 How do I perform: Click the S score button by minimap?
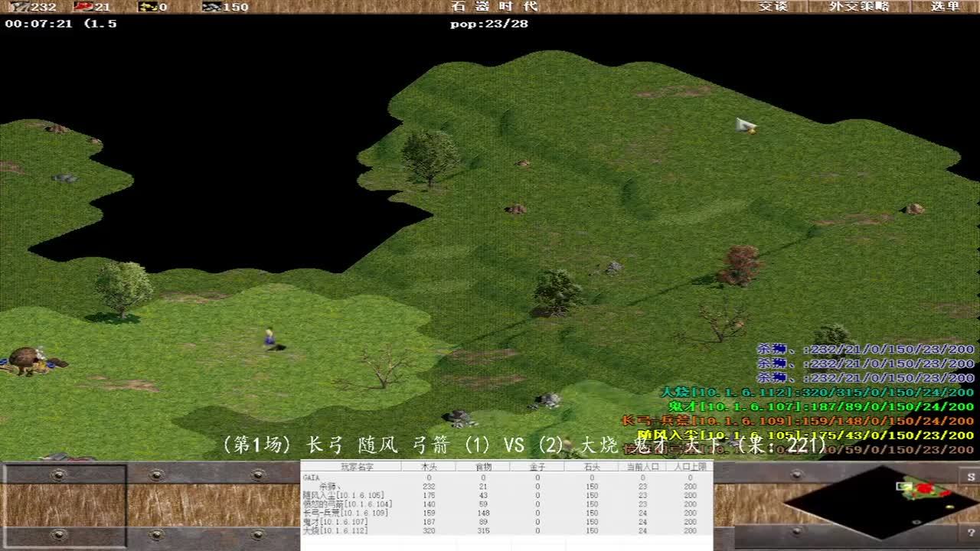[971, 477]
